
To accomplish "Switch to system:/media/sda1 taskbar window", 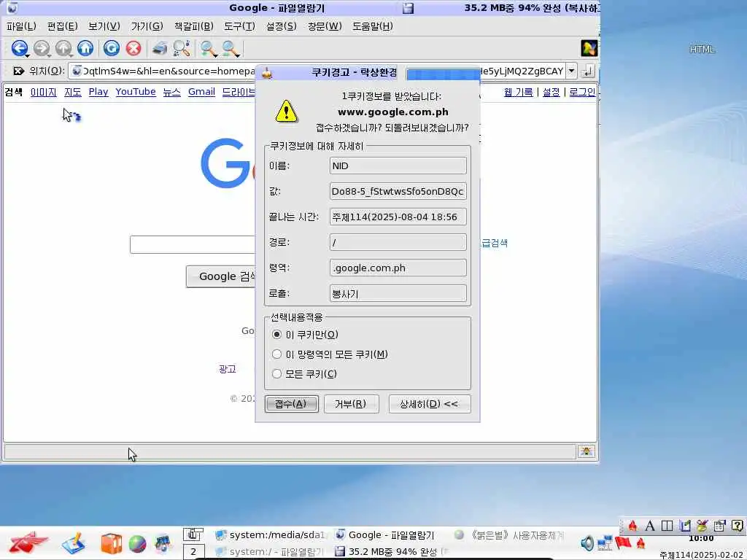I will pos(270,534).
